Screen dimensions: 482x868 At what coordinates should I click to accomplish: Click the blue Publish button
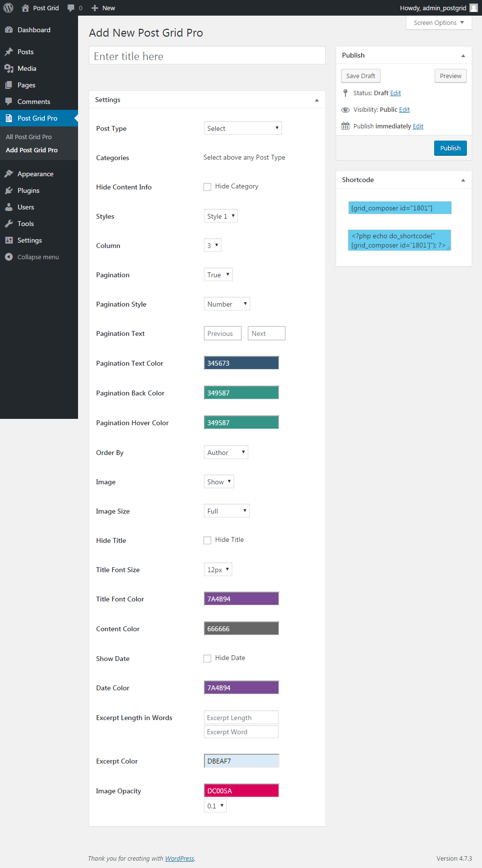tap(450, 148)
